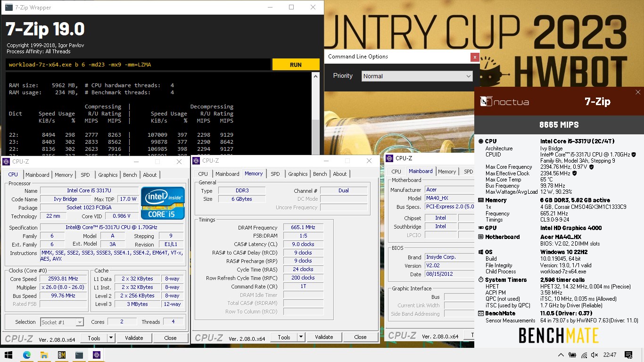Click the verified shield after 0.97 V
This screenshot has width=644, height=362.
[591, 167]
